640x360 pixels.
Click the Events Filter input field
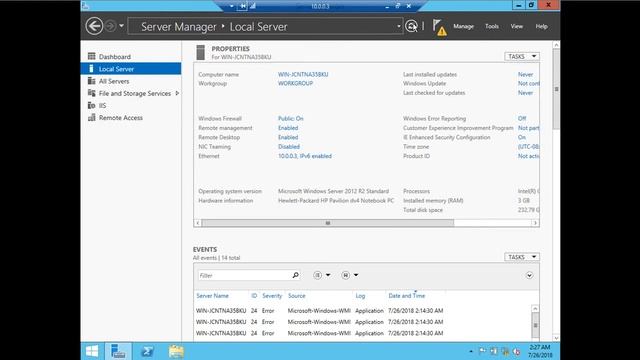point(245,276)
